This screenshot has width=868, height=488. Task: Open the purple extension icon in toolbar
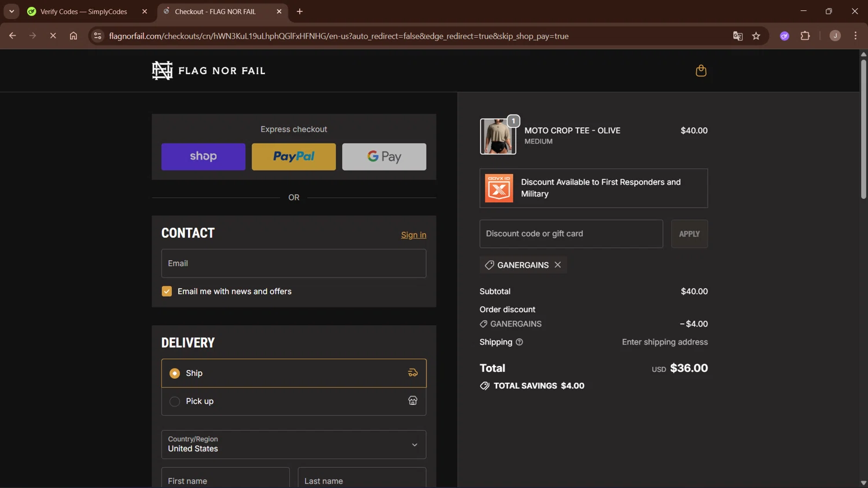785,36
